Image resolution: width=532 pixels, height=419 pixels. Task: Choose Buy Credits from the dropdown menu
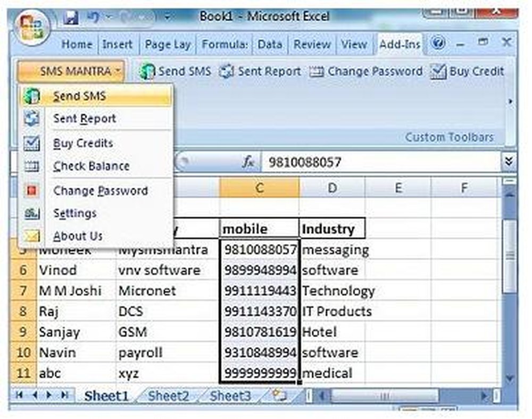tap(96, 144)
